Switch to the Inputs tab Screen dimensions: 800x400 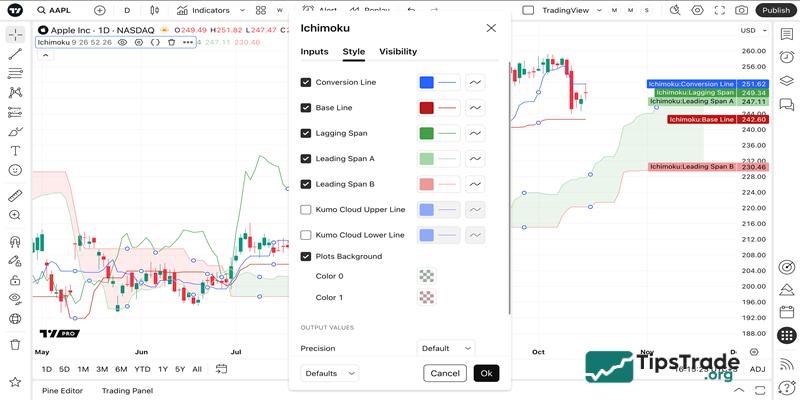[314, 52]
